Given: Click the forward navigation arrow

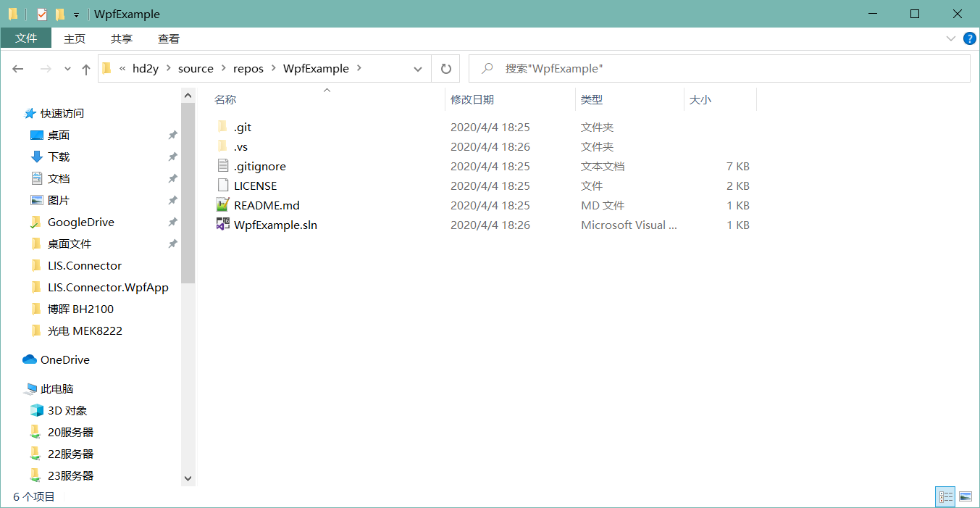Looking at the screenshot, I should (46, 69).
